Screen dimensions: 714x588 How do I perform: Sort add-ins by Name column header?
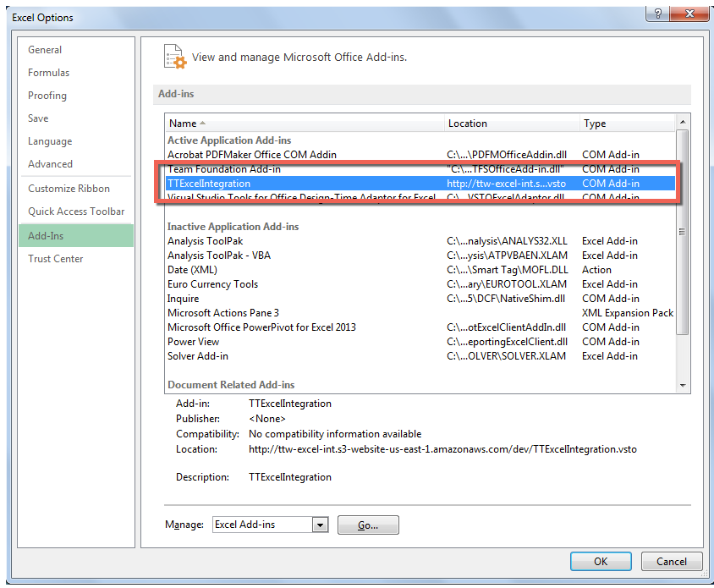(305, 123)
